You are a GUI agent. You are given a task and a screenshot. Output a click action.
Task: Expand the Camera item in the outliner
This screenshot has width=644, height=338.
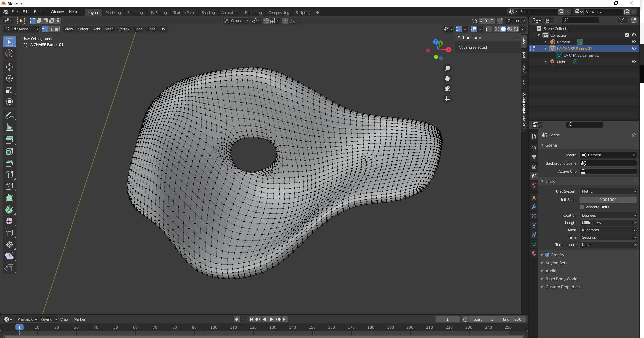pyautogui.click(x=545, y=42)
